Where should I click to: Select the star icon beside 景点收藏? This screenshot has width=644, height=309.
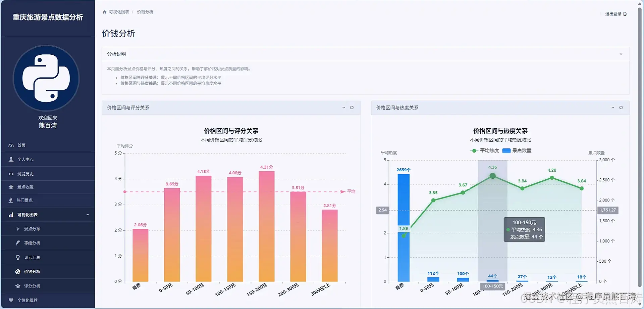click(x=11, y=187)
